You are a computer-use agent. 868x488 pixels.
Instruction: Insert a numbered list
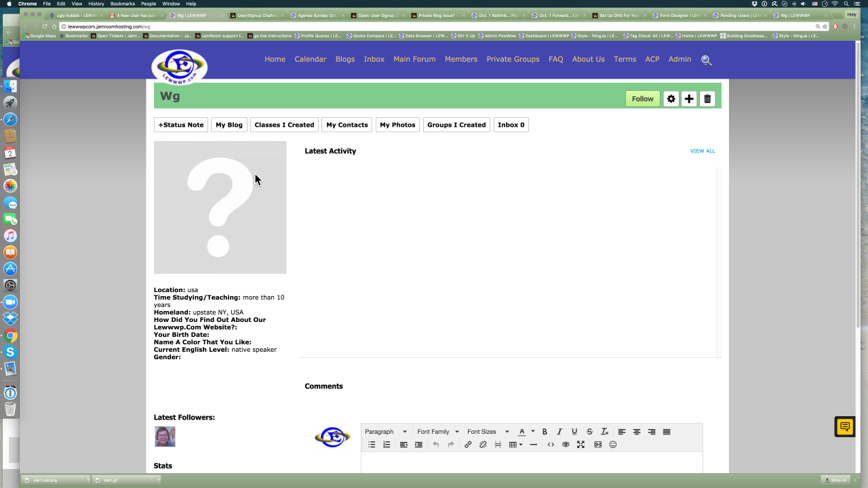click(x=387, y=445)
